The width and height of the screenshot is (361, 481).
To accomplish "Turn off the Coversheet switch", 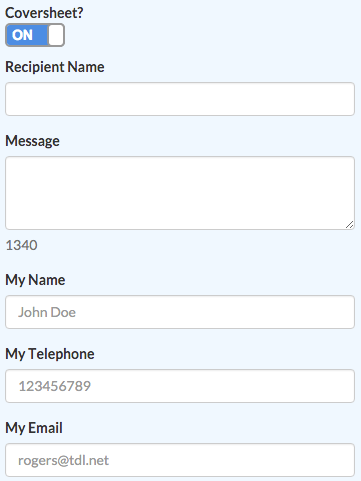I will 35,35.
